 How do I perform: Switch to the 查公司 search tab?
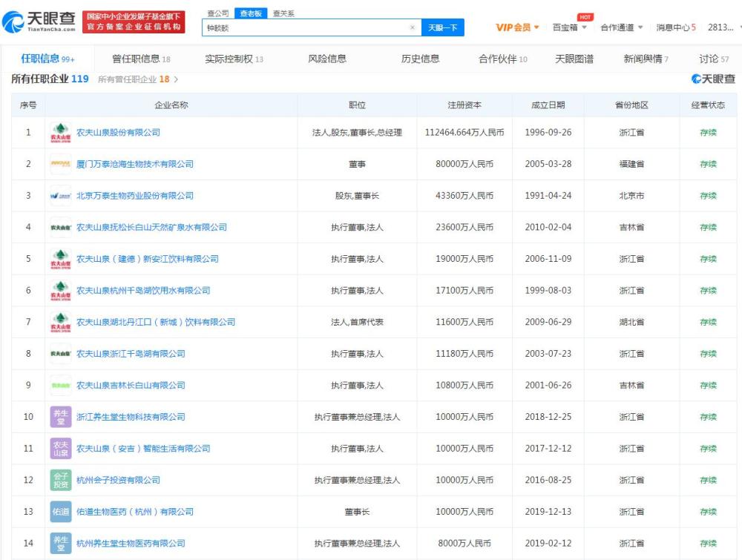coord(218,13)
